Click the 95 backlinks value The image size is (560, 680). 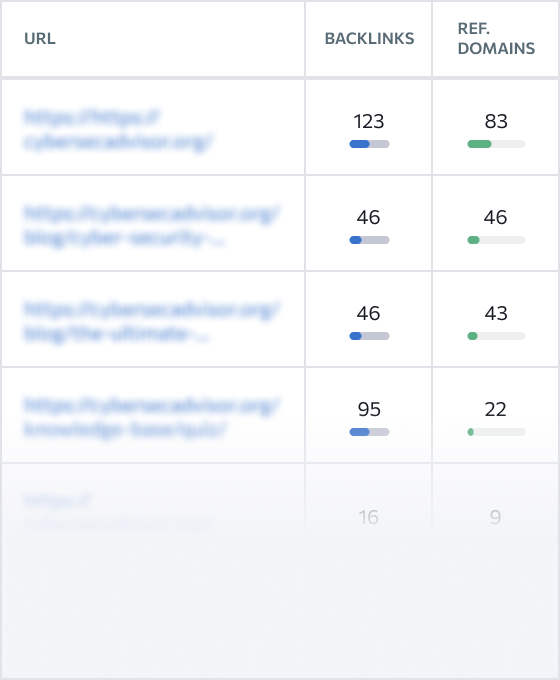point(369,409)
